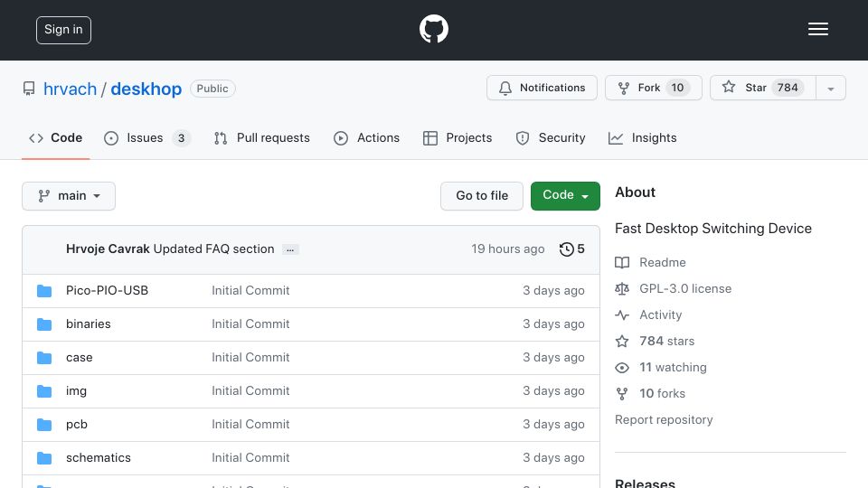Open the img folder
The width and height of the screenshot is (868, 488).
coord(76,391)
